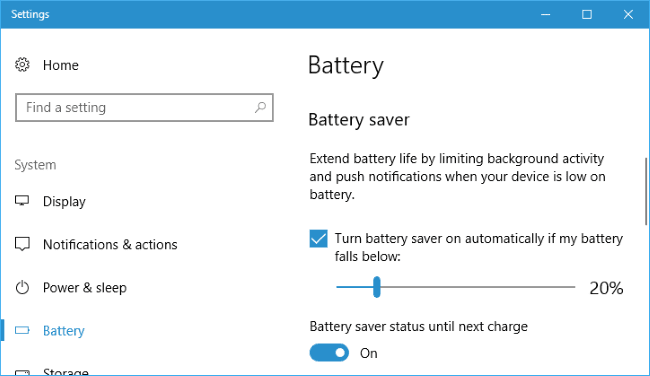
Task: Click the Home gear icon
Action: (22, 65)
